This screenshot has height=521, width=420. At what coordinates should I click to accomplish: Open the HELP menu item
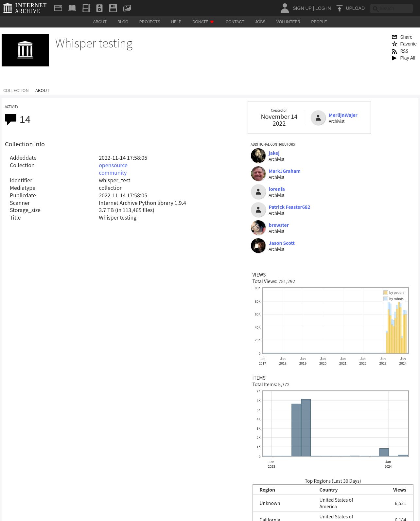(176, 22)
